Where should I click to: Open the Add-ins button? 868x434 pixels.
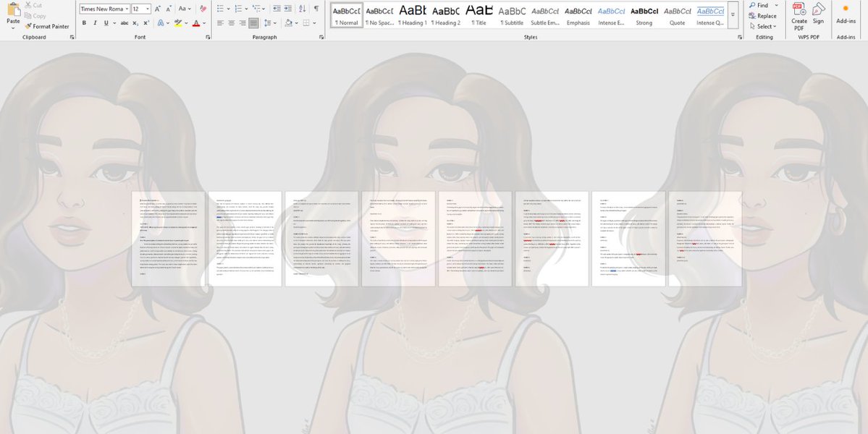coord(846,14)
